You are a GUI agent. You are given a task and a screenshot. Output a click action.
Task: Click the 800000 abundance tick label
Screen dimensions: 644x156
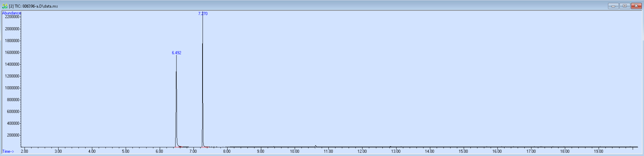click(13, 100)
